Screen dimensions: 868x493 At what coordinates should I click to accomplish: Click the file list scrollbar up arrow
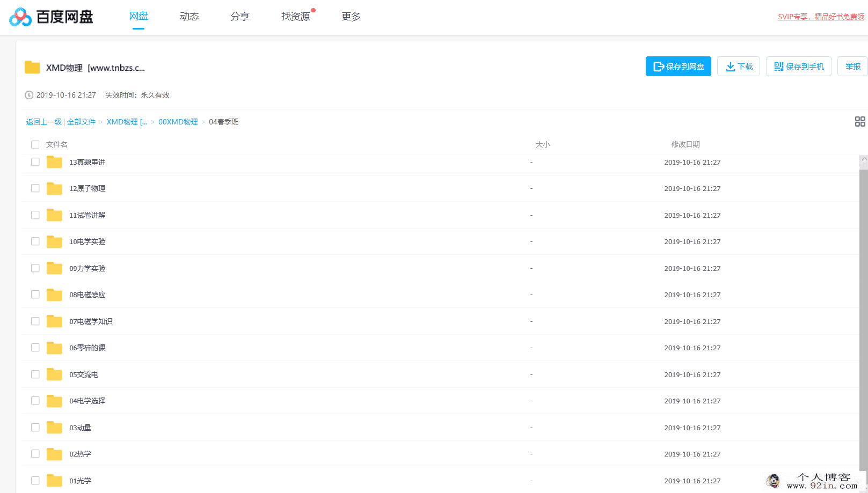click(864, 159)
